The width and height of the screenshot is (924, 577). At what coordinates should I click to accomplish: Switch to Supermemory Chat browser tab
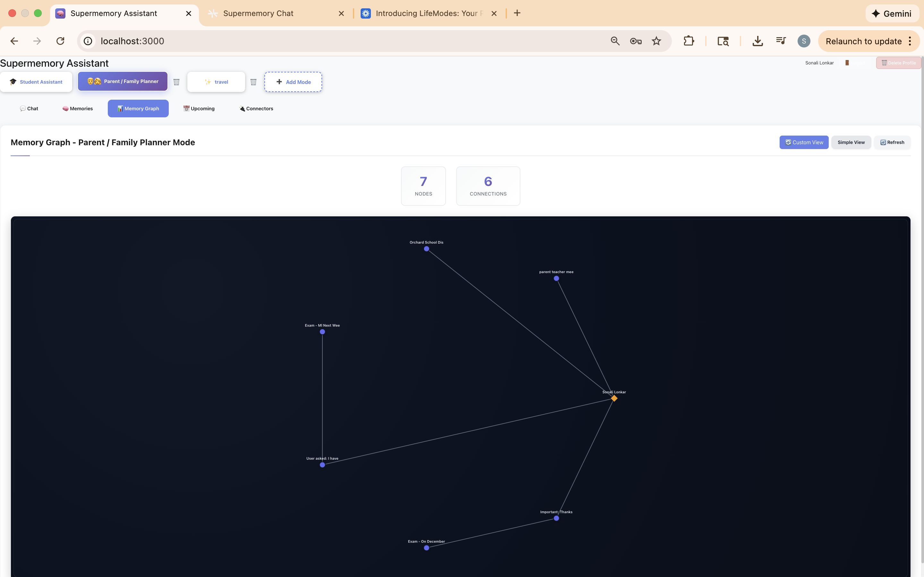tap(258, 13)
